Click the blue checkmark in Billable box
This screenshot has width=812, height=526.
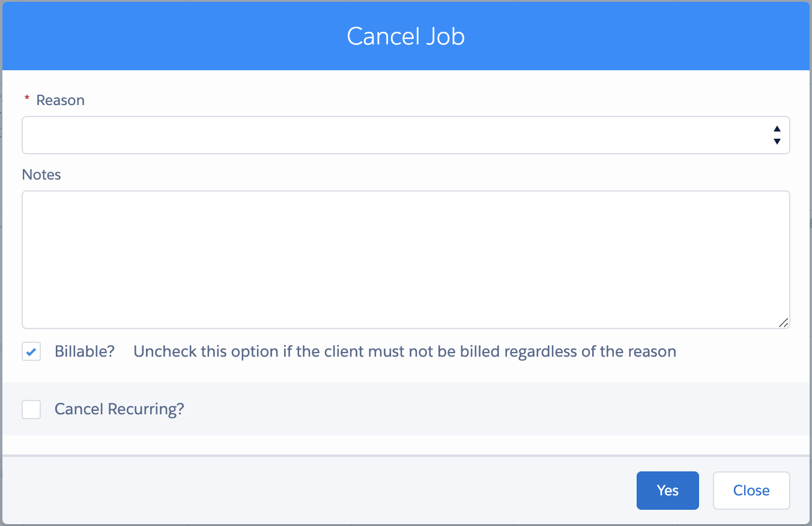click(31, 352)
